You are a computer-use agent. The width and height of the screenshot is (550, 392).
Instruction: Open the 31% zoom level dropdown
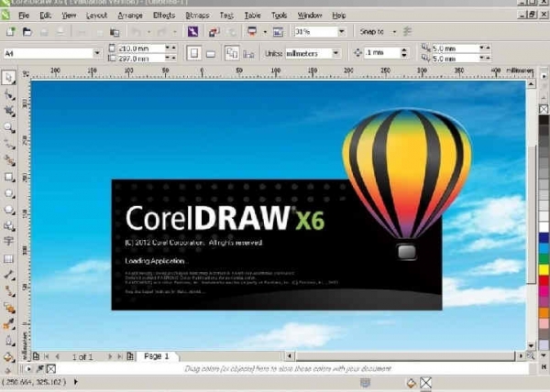pyautogui.click(x=342, y=32)
